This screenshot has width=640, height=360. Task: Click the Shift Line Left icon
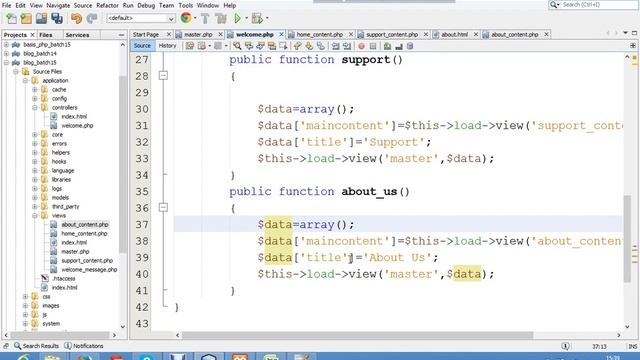(335, 46)
